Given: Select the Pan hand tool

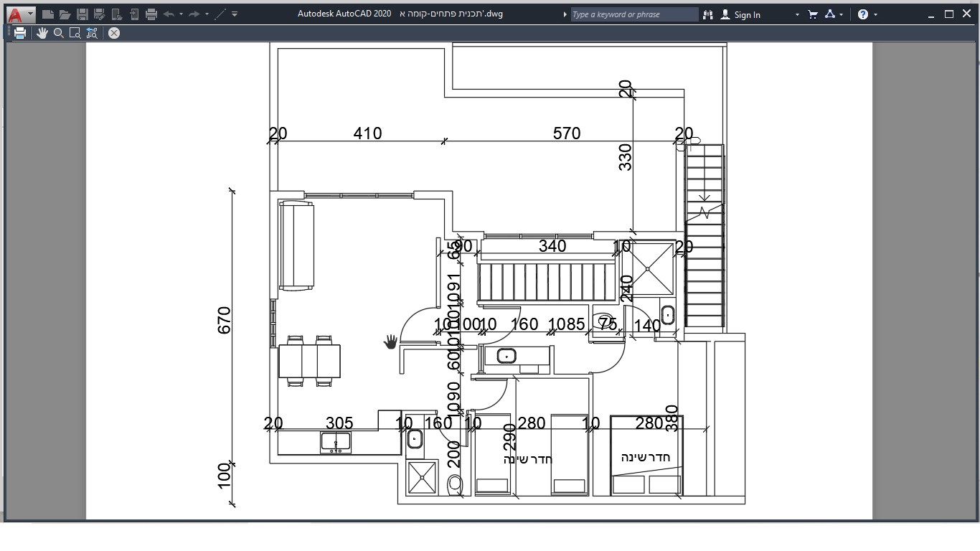Looking at the screenshot, I should click(x=42, y=32).
